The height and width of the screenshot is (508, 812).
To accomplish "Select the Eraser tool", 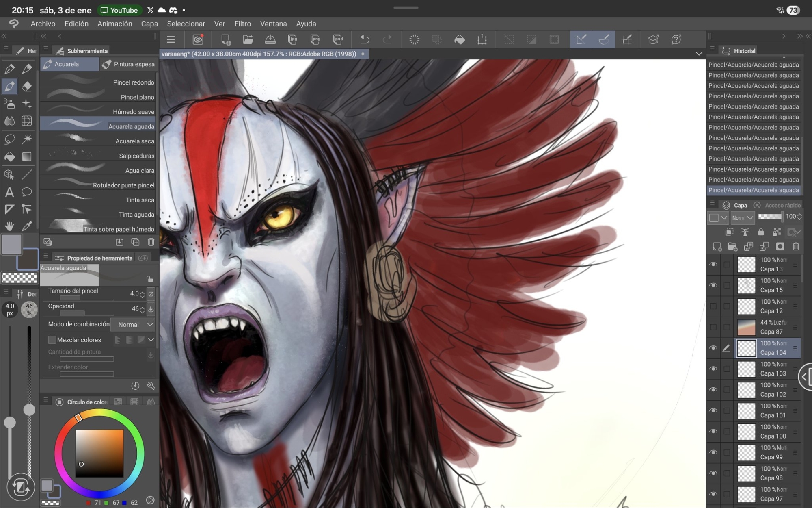I will [x=27, y=86].
